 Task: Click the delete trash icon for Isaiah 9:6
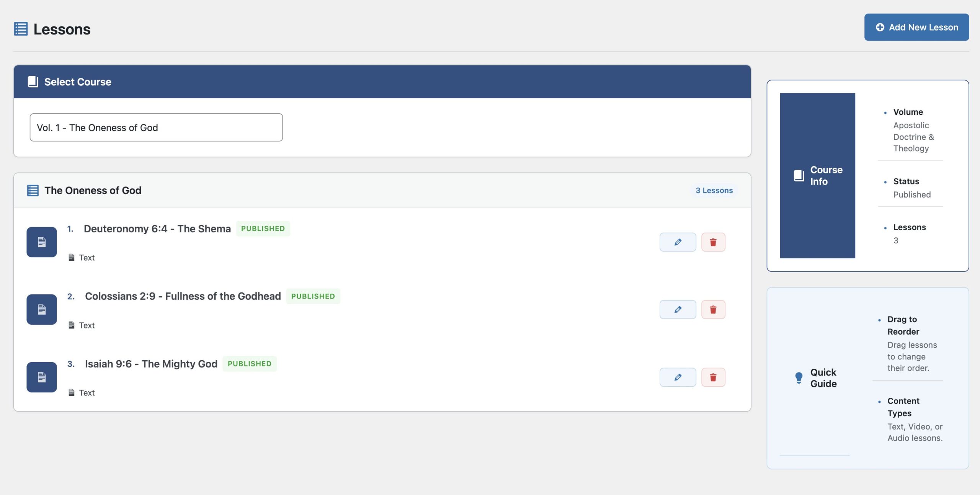pos(713,377)
